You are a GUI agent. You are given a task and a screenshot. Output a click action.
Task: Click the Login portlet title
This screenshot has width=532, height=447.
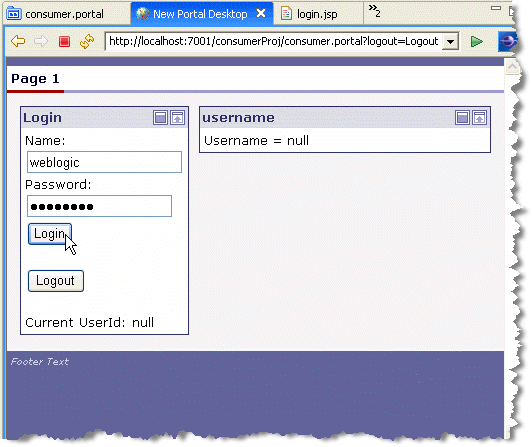42,117
